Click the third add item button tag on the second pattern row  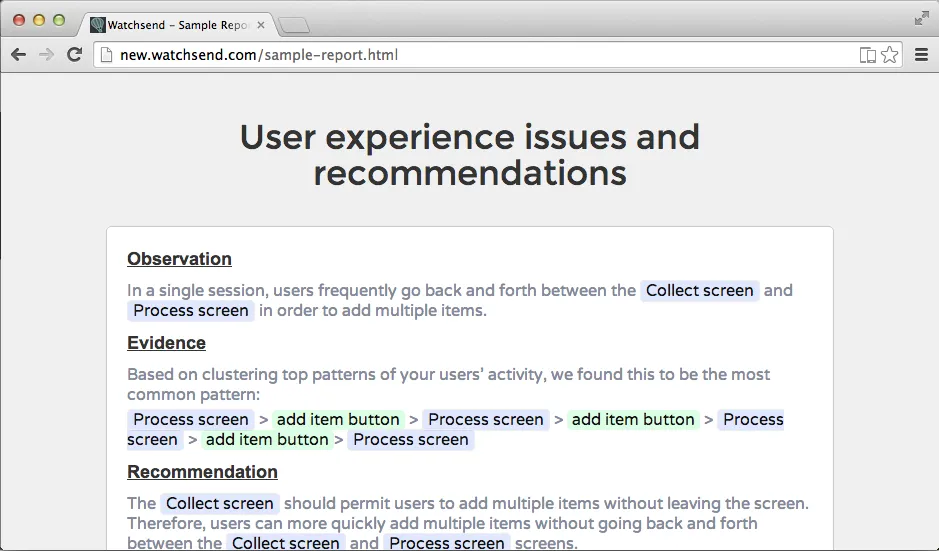(x=267, y=440)
